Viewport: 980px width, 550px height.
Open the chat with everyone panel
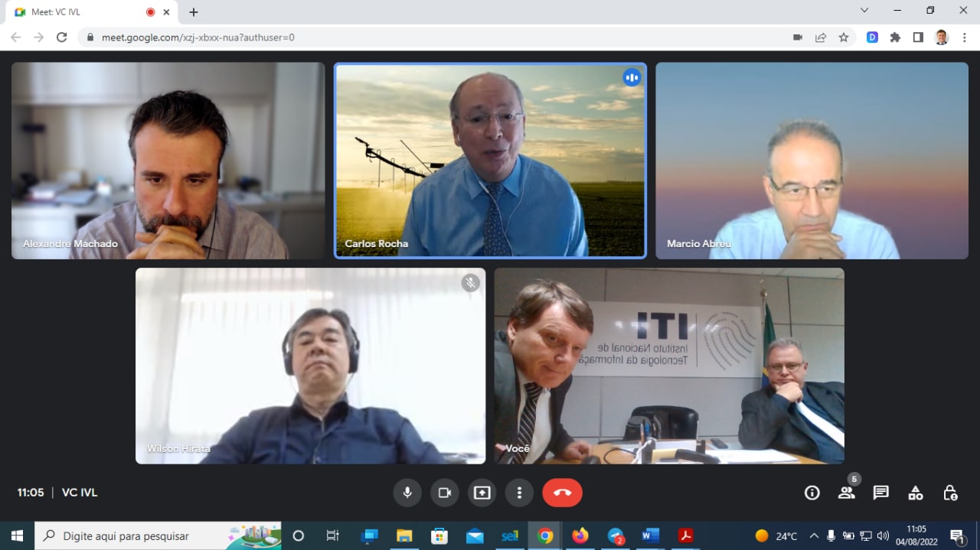(880, 493)
